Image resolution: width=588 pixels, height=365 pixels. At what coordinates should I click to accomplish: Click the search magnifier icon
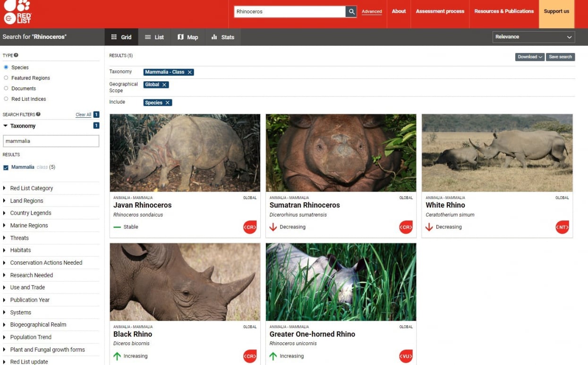351,12
